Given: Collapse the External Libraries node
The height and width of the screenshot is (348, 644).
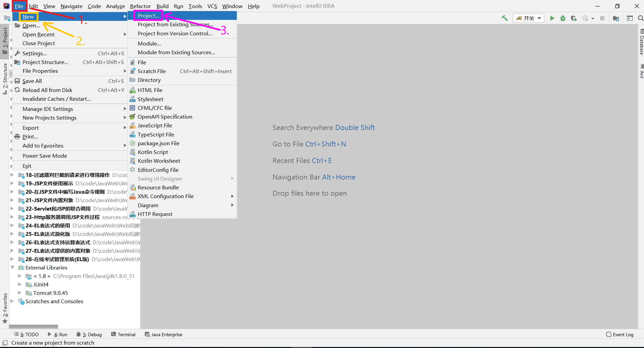Looking at the screenshot, I should click(x=12, y=267).
